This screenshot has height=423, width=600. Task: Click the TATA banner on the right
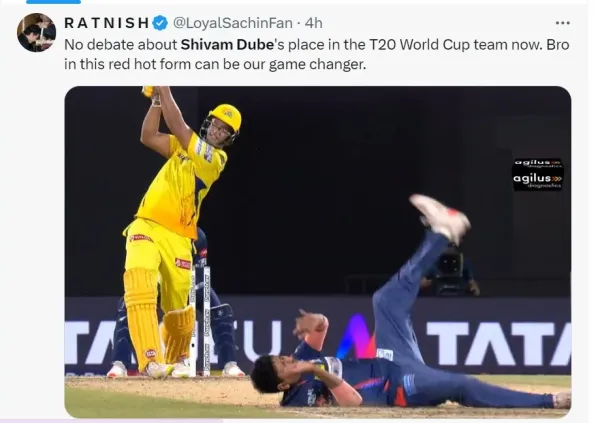499,343
